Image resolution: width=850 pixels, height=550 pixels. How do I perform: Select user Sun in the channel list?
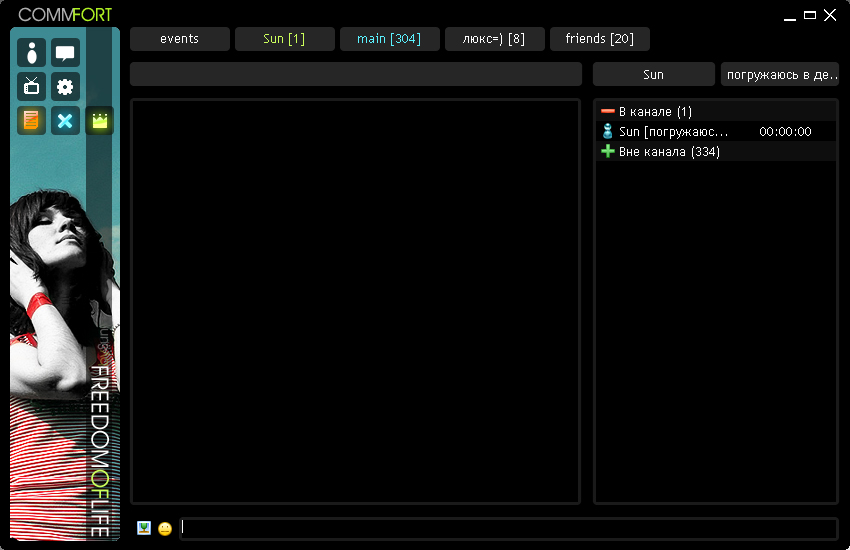tap(670, 132)
